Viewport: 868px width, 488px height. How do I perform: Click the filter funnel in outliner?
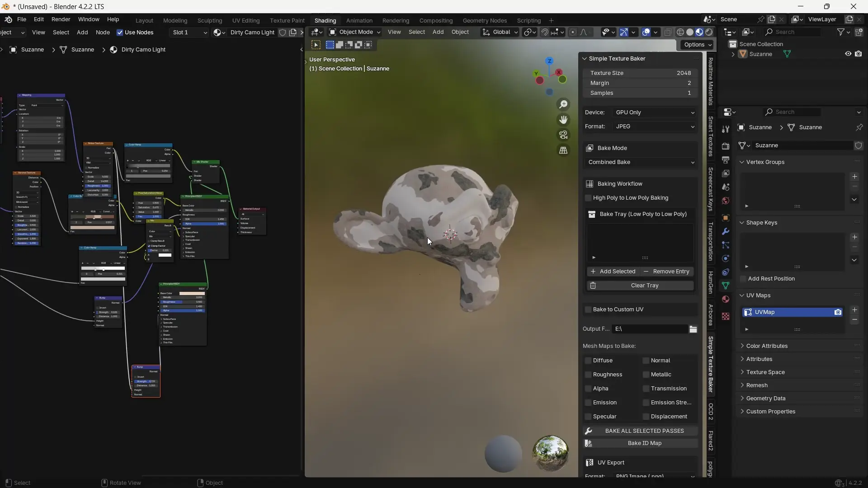(x=840, y=32)
